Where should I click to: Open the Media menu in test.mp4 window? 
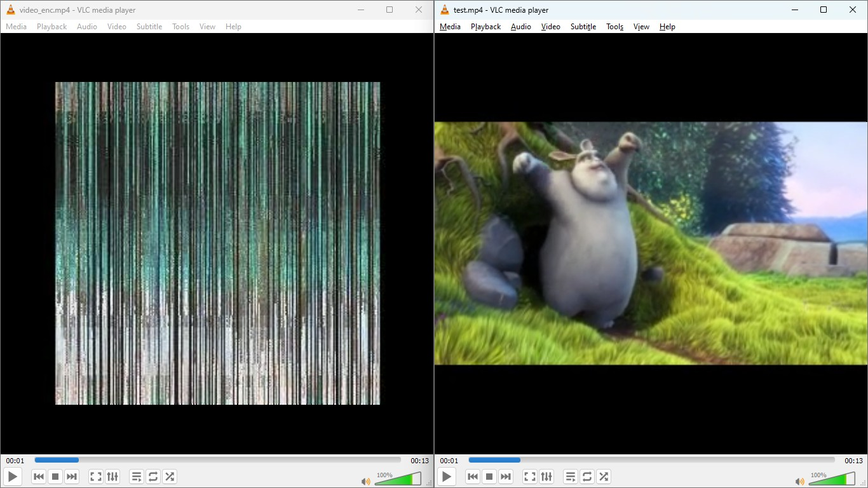tap(450, 27)
